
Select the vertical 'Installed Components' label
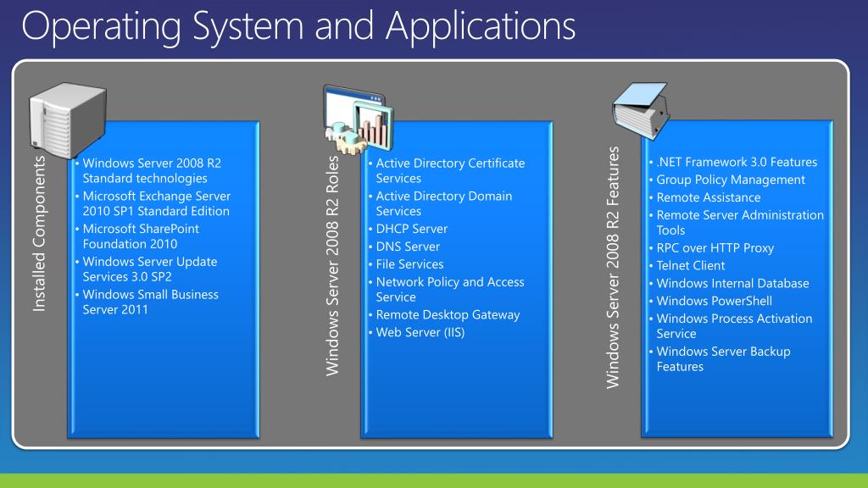pos(39,234)
